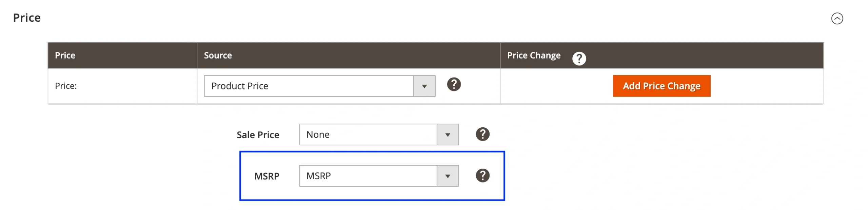
Task: Open the Sale Price dropdown showing None
Action: [x=368, y=134]
